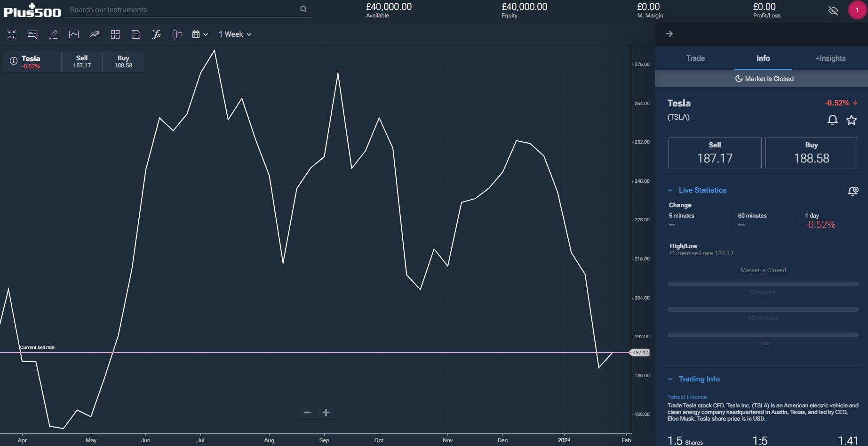The image size is (868, 446).
Task: Open the fx functions tool
Action: tap(157, 34)
